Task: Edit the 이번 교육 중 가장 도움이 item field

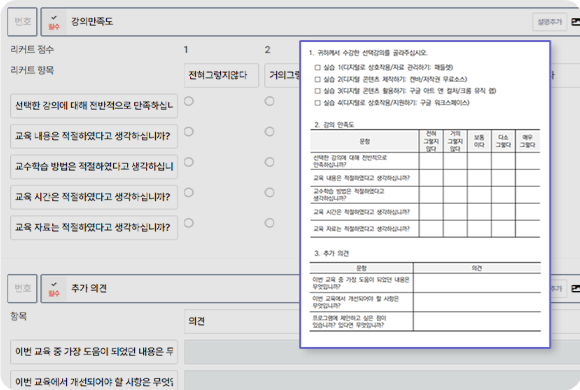Action: pos(94,352)
